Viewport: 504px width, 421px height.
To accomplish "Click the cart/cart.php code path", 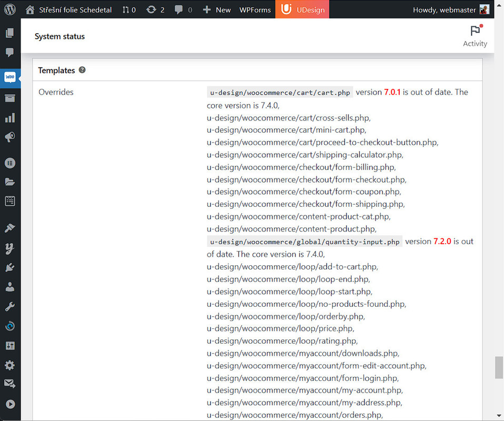I will [x=280, y=93].
